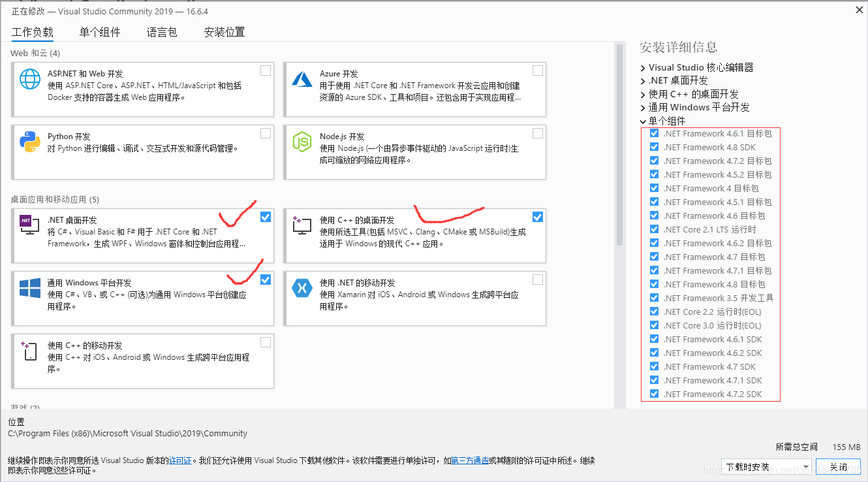Image resolution: width=868 pixels, height=482 pixels.
Task: Uncheck .NET Framework 4.7.1 SDK
Action: click(654, 380)
